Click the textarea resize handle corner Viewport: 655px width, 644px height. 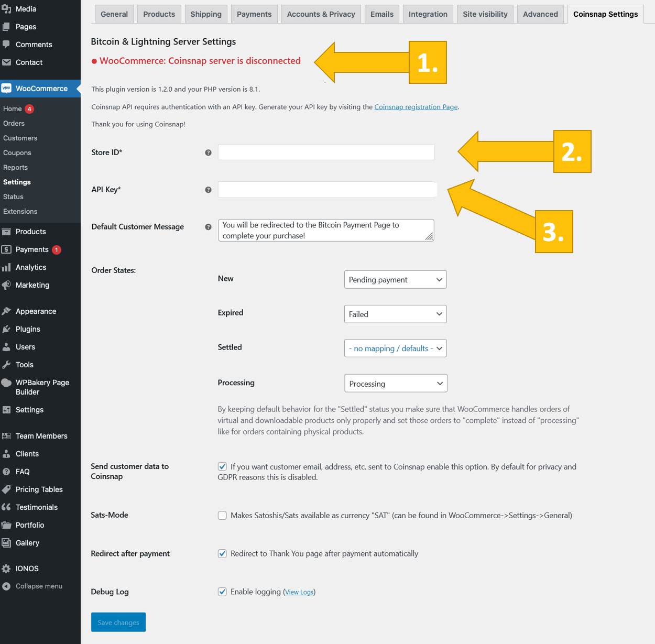(x=429, y=237)
